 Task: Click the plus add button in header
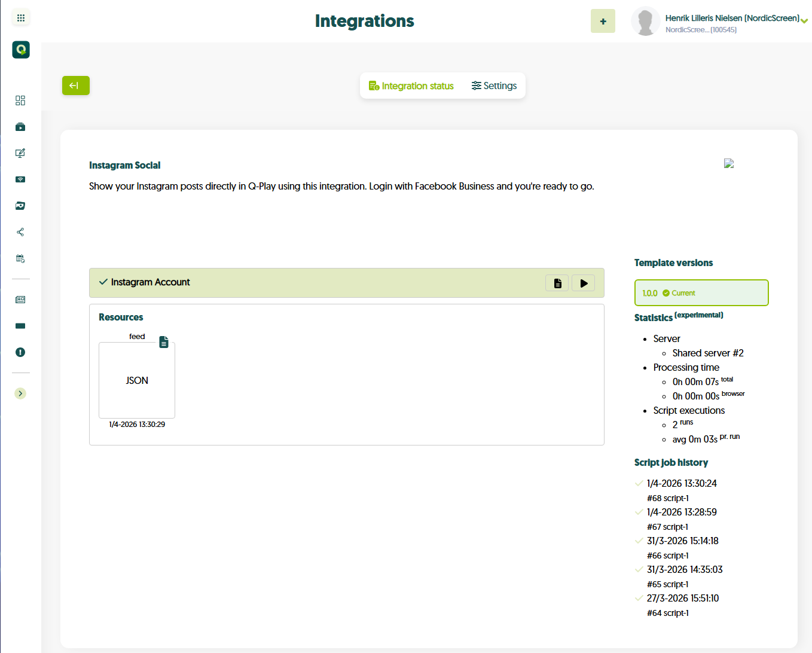point(603,22)
